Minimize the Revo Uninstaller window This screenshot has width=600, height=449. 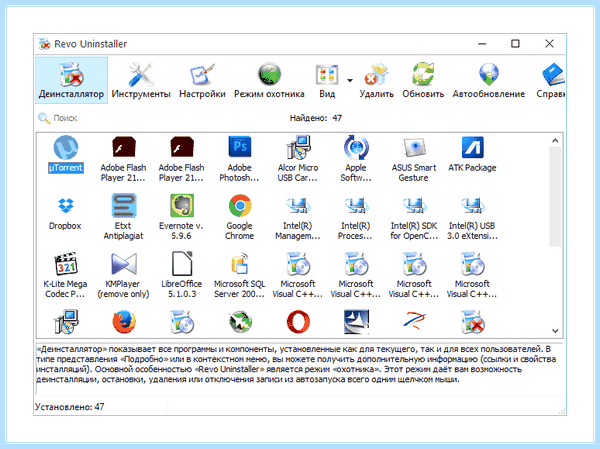click(482, 44)
